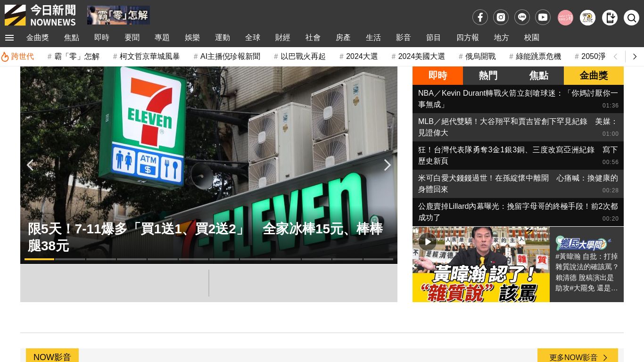This screenshot has height=362, width=644.
Task: Open the 黃暐瀚認了 video thumbnail
Action: 481,264
